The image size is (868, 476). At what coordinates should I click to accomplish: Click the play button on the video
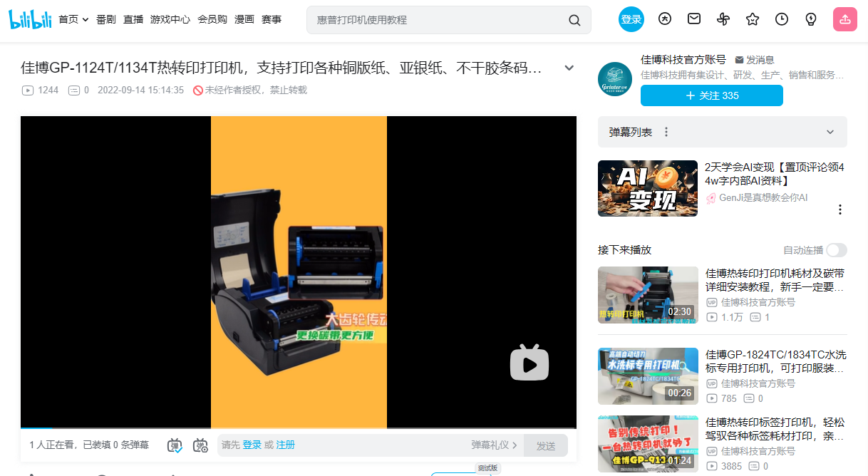(x=529, y=363)
